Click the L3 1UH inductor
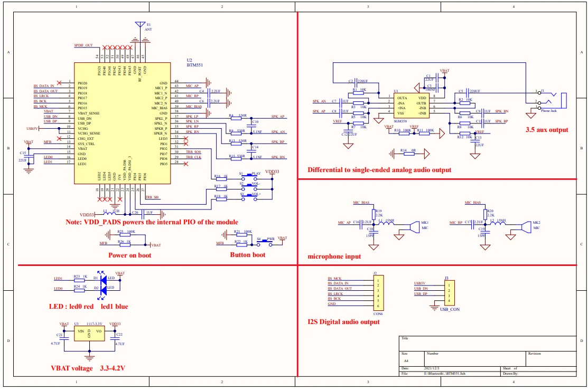Viewport: 588px width, 390px height. tap(110, 214)
